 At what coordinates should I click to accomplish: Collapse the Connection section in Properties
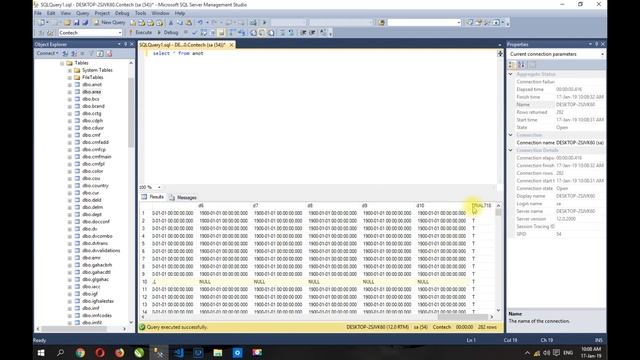(511, 135)
